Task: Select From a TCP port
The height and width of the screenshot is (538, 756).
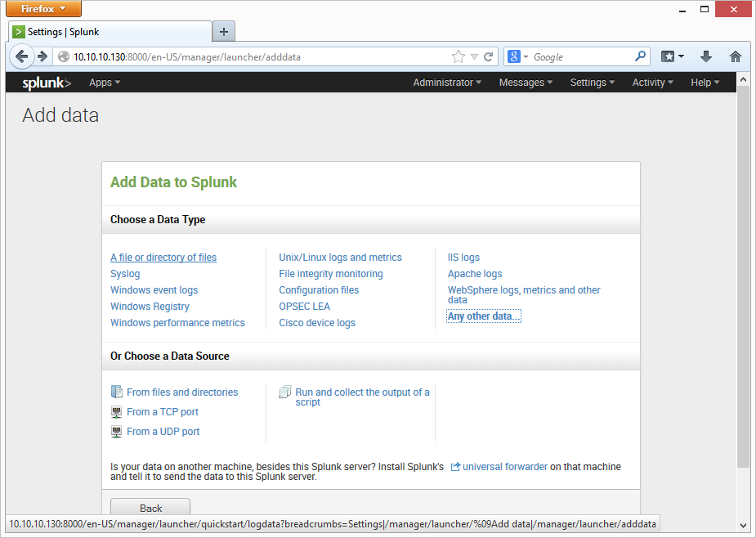Action: pos(163,411)
